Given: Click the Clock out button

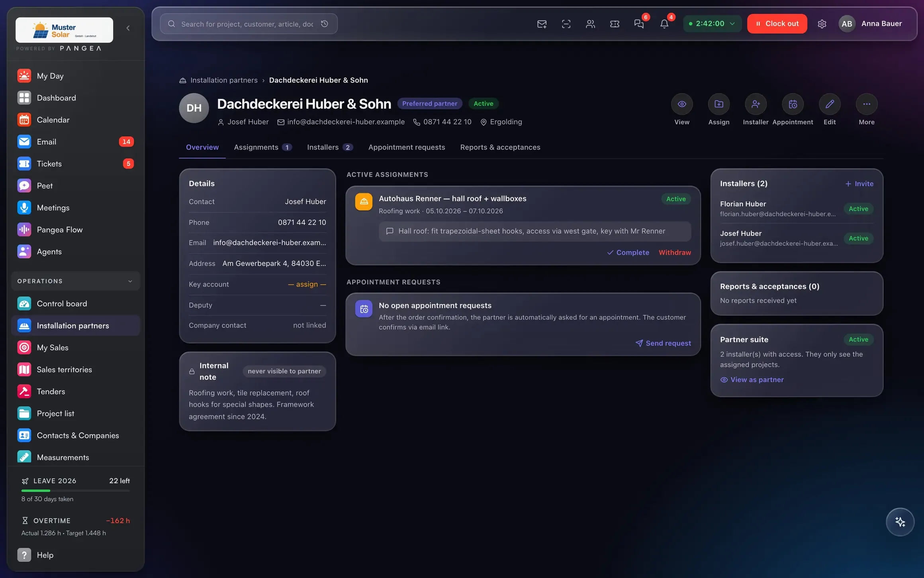Looking at the screenshot, I should tap(777, 24).
